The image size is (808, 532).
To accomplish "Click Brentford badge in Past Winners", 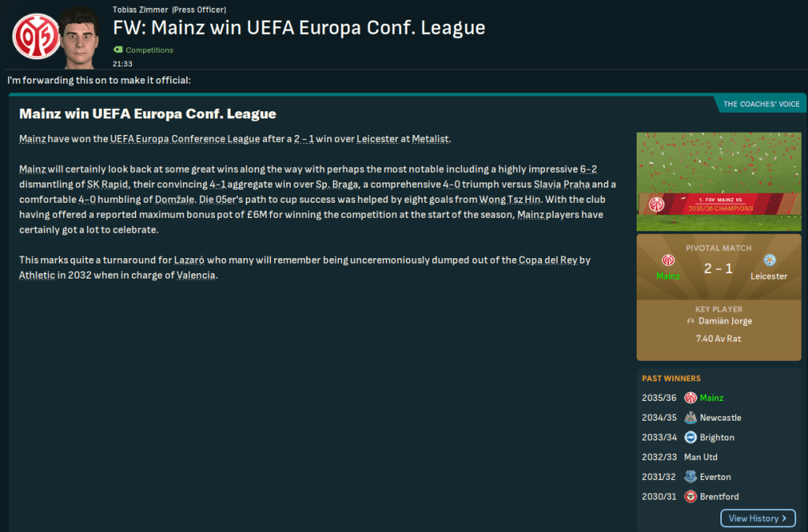I will 690,496.
